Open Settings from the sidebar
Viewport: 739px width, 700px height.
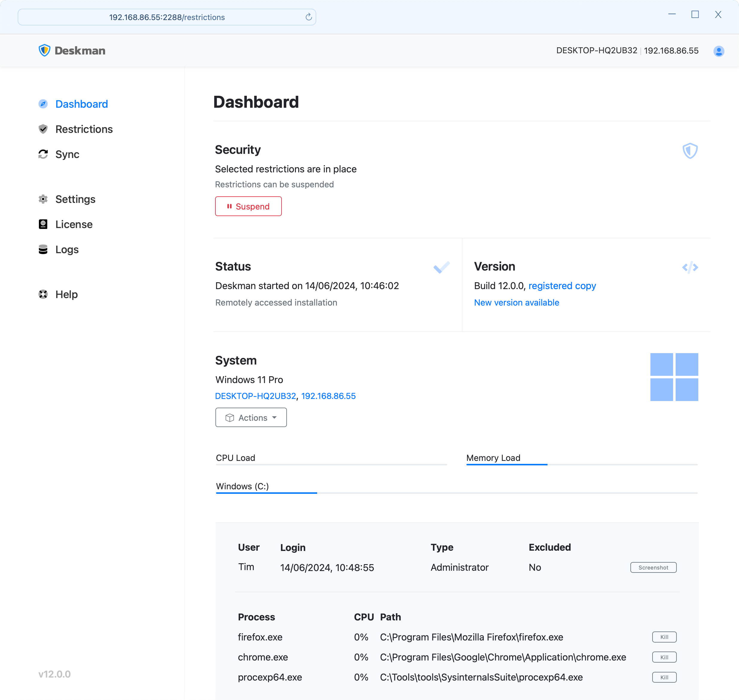tap(67, 199)
